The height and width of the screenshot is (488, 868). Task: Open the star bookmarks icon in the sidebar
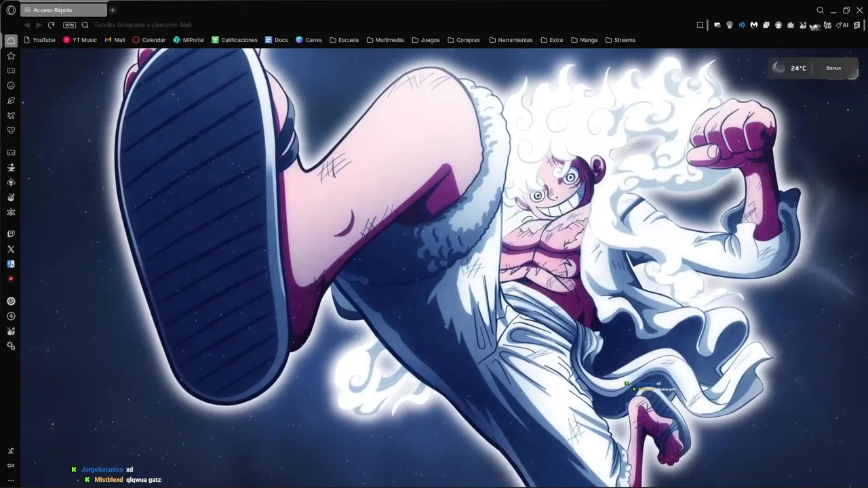click(11, 56)
